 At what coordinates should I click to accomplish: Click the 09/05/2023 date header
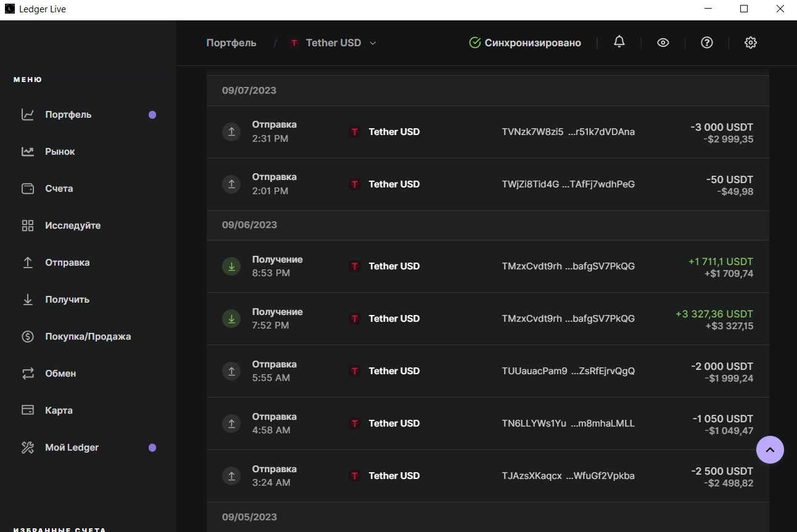(x=249, y=517)
